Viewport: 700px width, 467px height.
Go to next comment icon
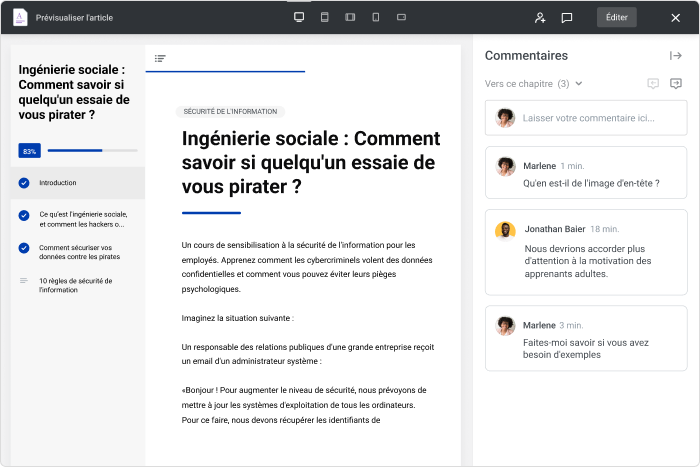676,83
